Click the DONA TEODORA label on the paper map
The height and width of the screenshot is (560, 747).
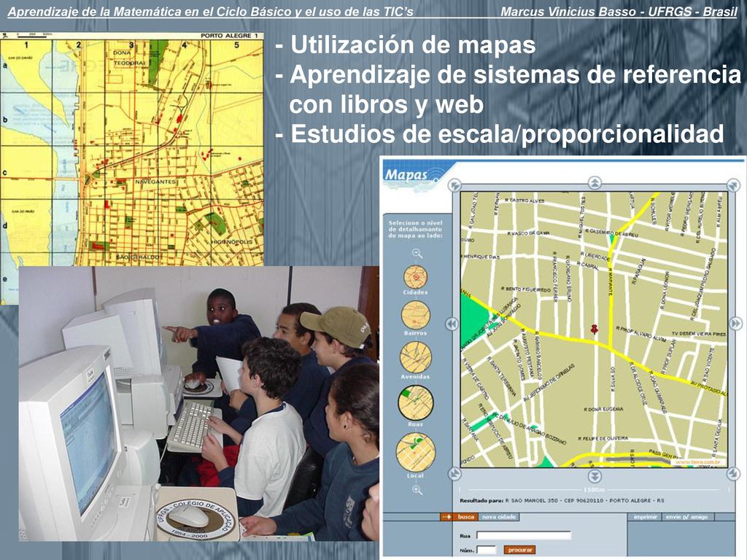(128, 58)
